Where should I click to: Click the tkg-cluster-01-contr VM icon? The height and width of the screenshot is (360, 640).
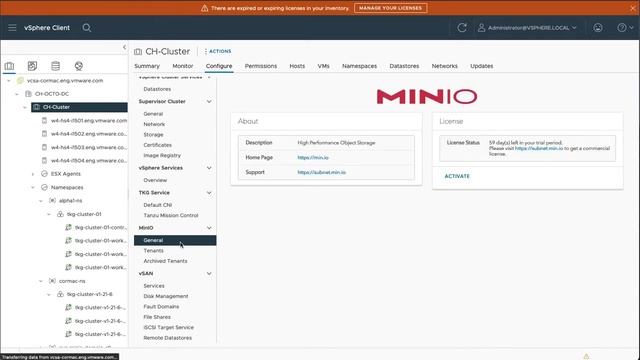click(x=68, y=227)
